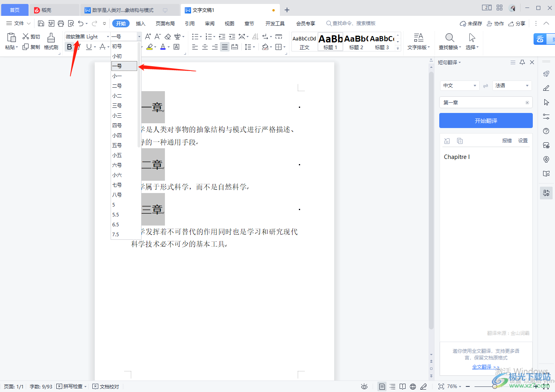Swap translation languages icon

(x=486, y=86)
